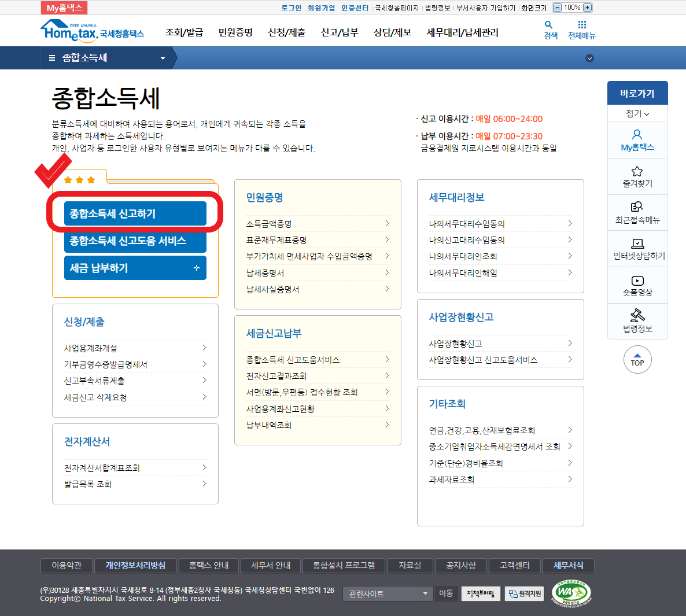Collapse the sidebar using 접기
686x616 pixels.
tap(636, 113)
